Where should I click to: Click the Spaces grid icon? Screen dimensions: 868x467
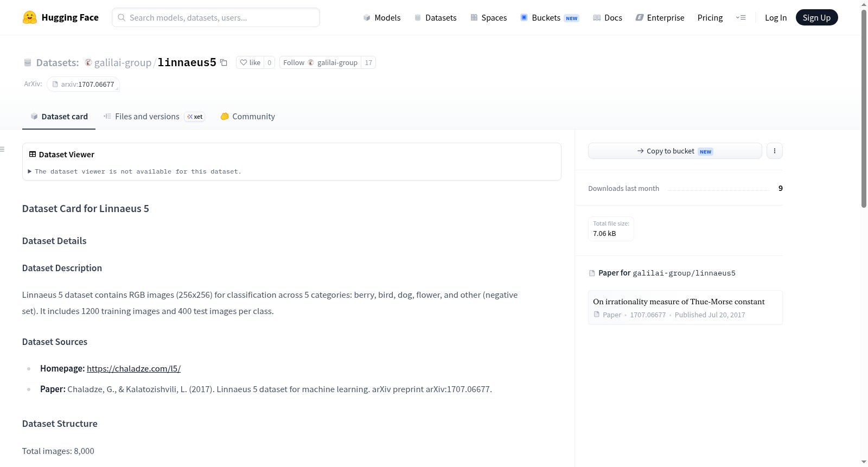[474, 17]
